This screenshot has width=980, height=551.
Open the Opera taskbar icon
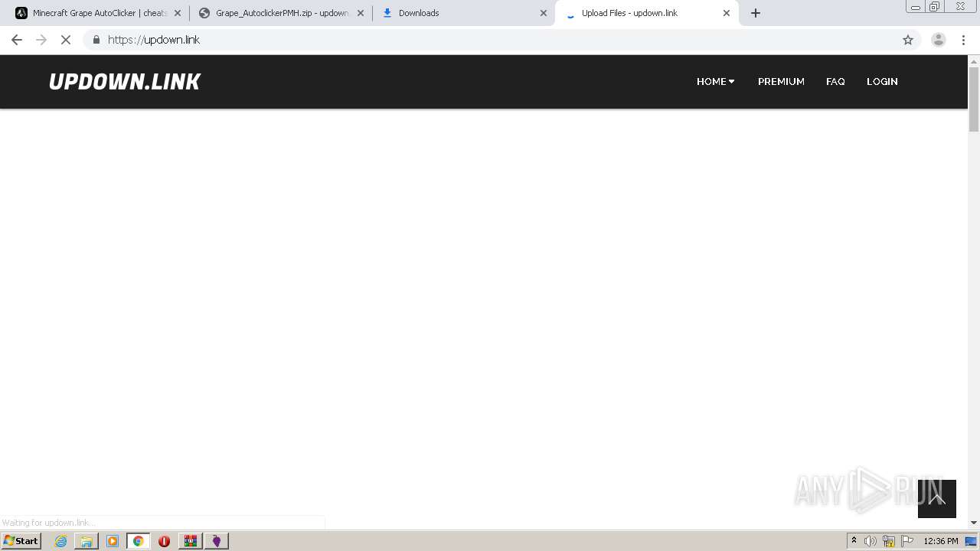pyautogui.click(x=164, y=541)
